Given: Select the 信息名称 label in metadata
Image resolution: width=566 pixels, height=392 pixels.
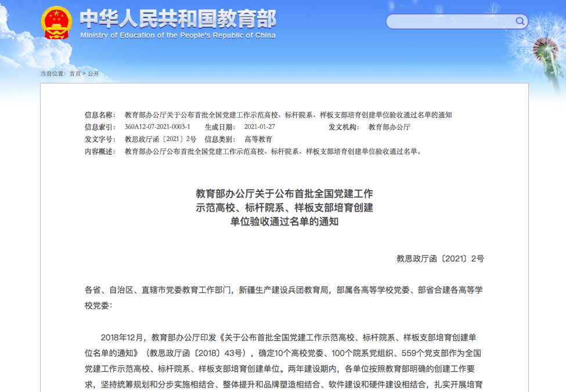Looking at the screenshot, I should (x=100, y=115).
